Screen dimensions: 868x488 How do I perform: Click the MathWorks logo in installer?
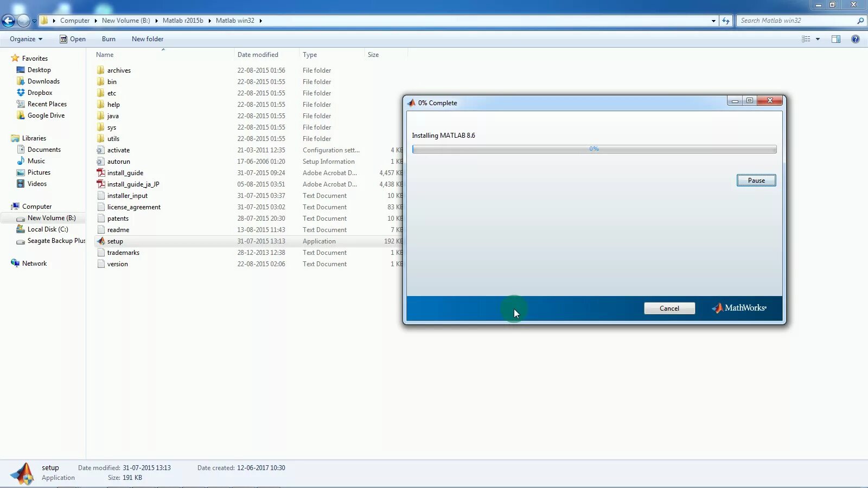point(739,308)
